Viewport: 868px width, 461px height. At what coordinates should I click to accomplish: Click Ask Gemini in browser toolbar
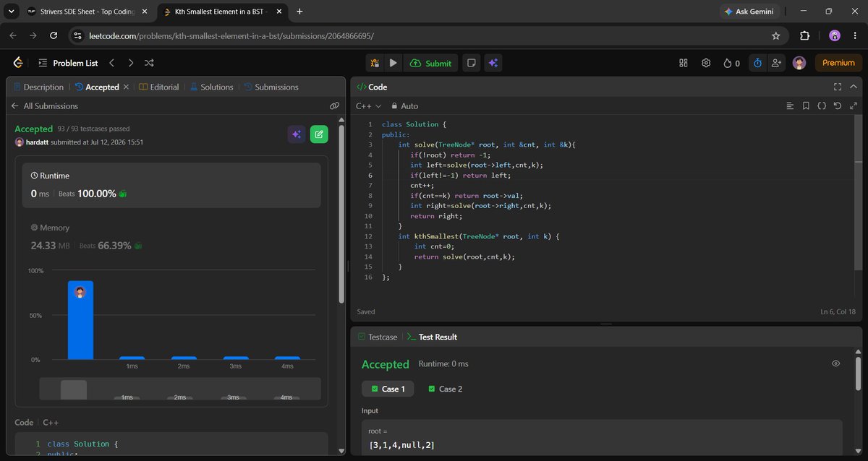pyautogui.click(x=749, y=12)
